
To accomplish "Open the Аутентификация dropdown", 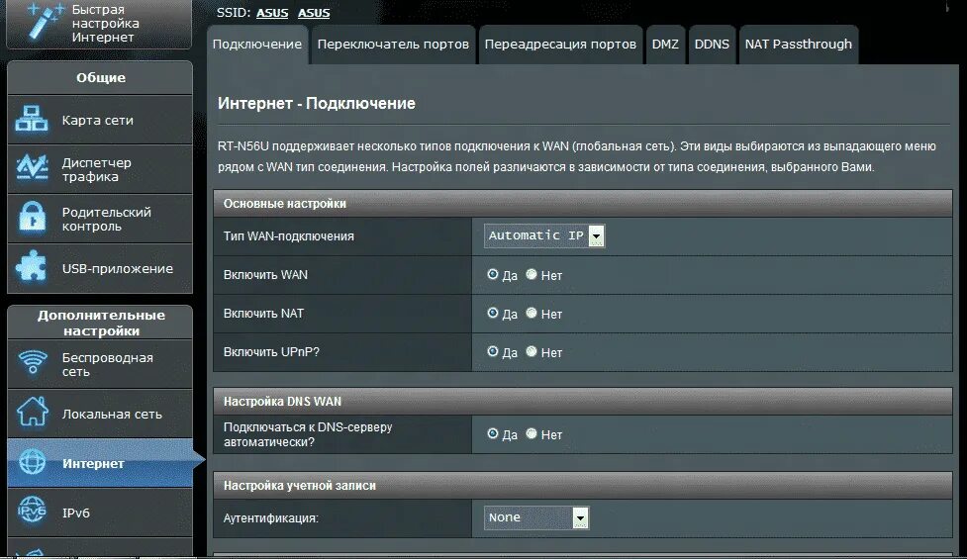I will pos(535,517).
